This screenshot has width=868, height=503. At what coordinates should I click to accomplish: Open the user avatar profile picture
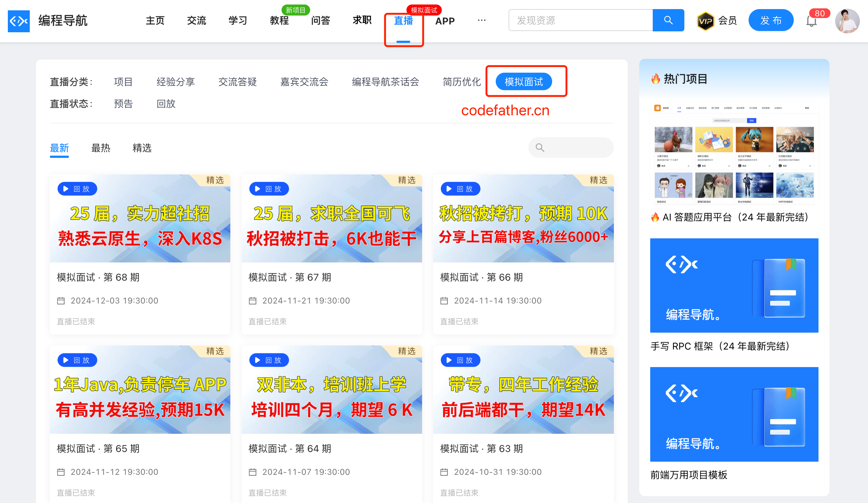point(847,21)
